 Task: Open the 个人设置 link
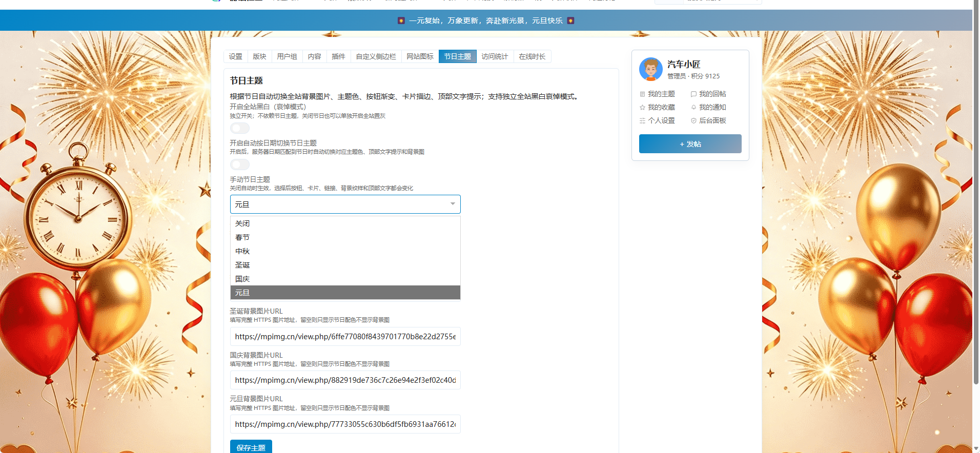coord(661,121)
